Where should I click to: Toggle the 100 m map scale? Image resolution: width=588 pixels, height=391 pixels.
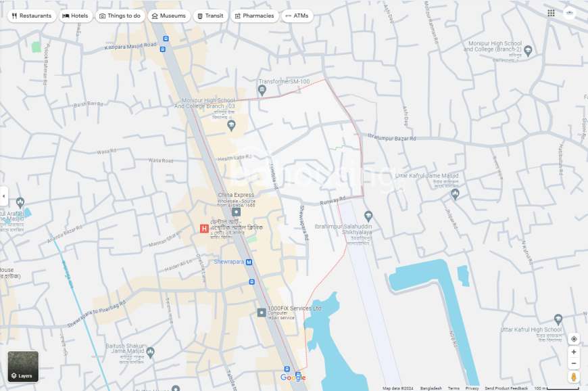coord(556,388)
